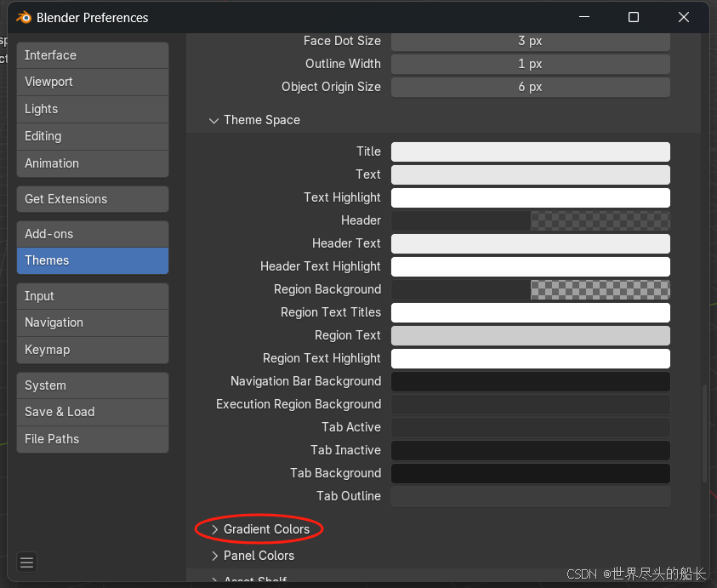The height and width of the screenshot is (588, 717).
Task: Go to the File Paths section
Action: pyautogui.click(x=93, y=439)
